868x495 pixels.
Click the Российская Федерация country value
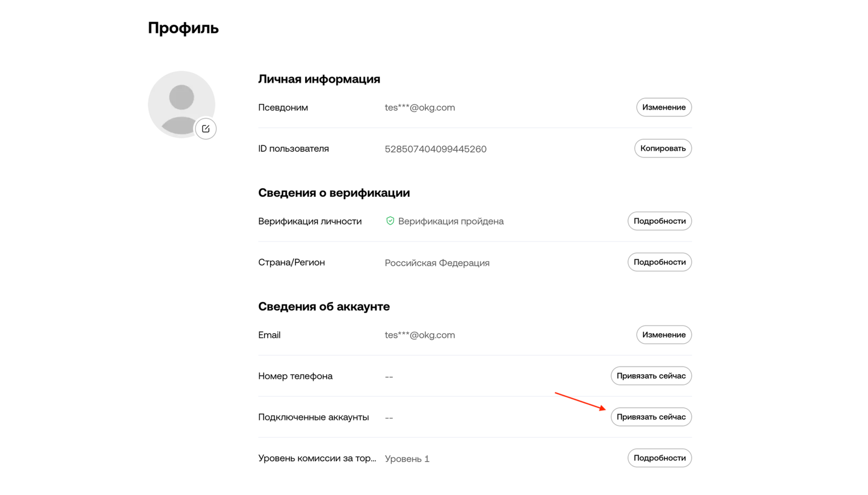tap(437, 263)
